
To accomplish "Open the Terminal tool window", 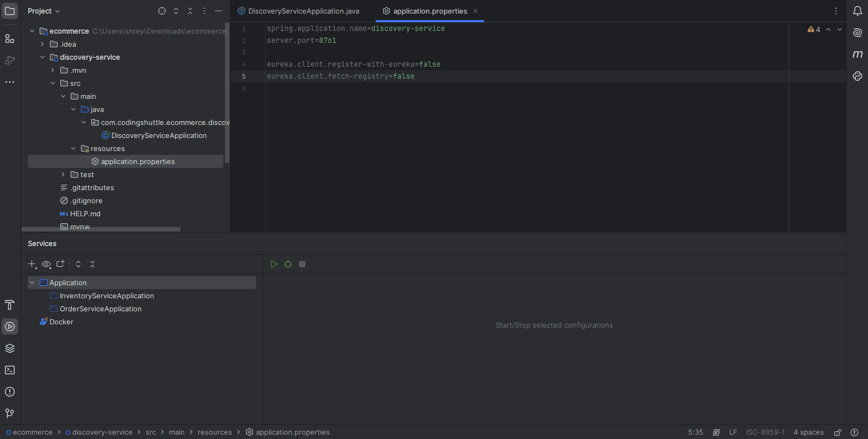I will click(x=10, y=370).
